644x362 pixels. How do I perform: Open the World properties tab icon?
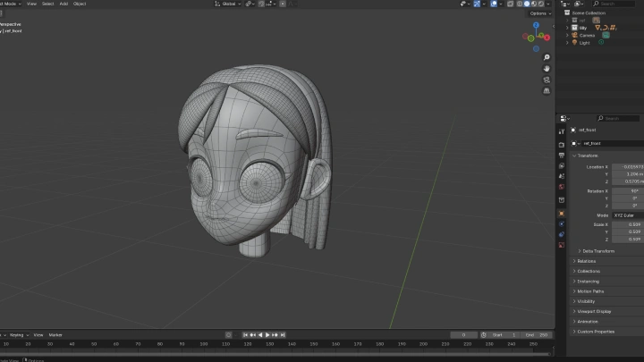[562, 187]
